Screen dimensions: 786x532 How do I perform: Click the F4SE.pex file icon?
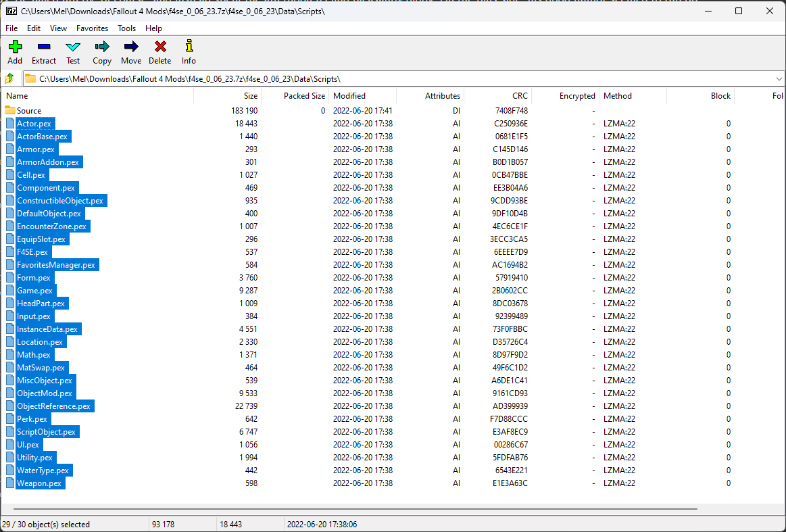(11, 251)
